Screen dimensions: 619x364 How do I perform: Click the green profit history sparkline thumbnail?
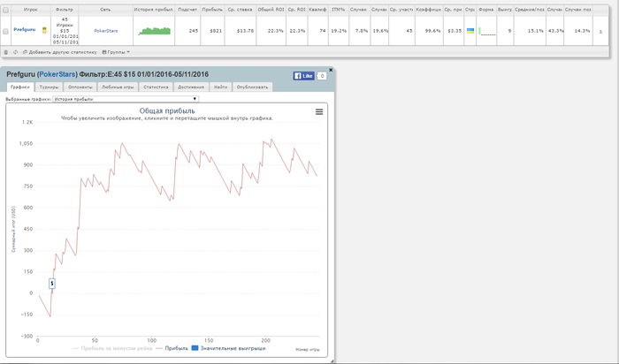coord(155,31)
